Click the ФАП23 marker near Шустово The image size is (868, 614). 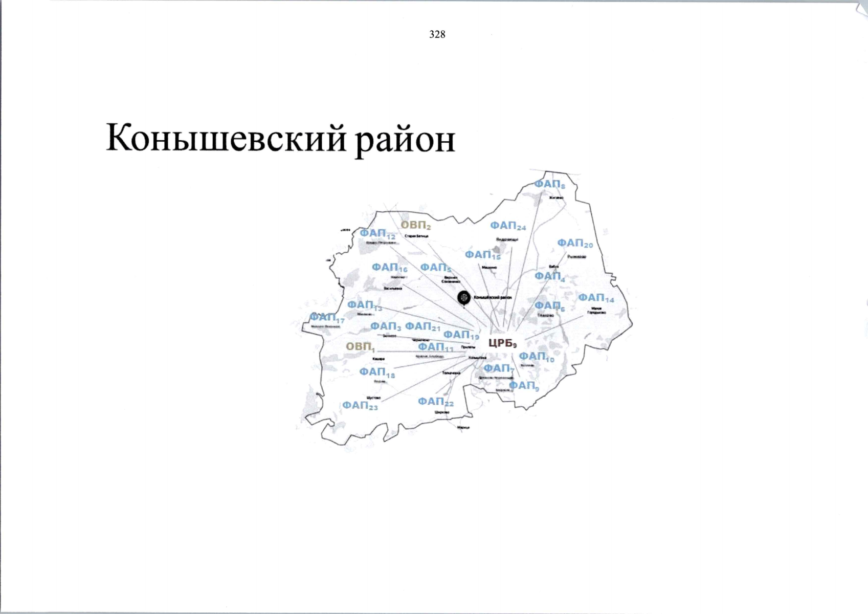pyautogui.click(x=360, y=405)
